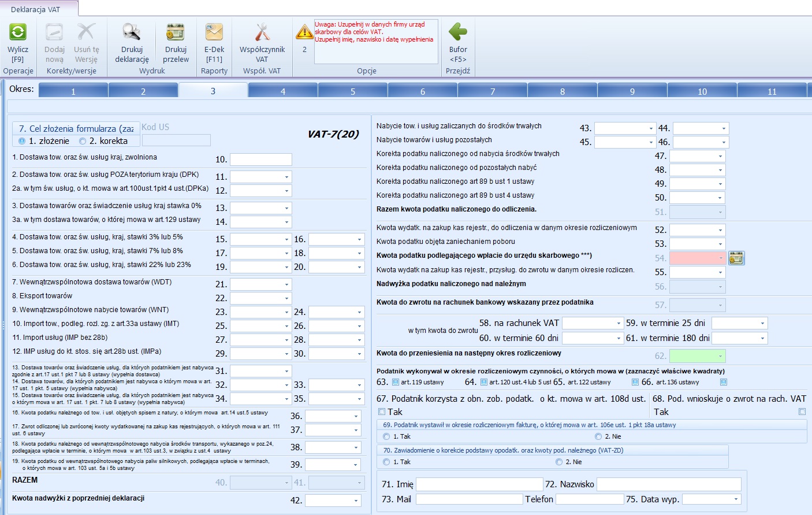Click field 10 input box
The height and width of the screenshot is (515, 812).
[261, 160]
